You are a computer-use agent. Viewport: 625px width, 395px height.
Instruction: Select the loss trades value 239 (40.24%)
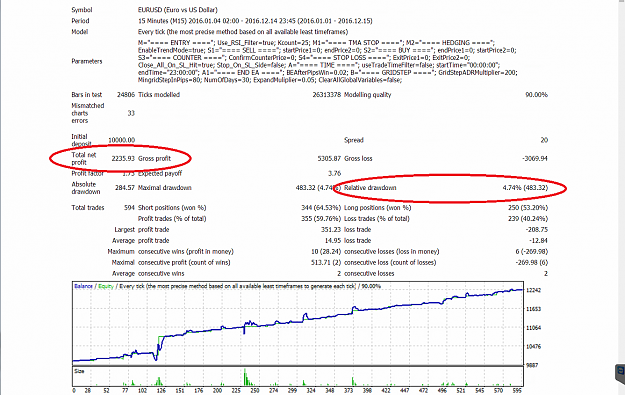tap(528, 219)
